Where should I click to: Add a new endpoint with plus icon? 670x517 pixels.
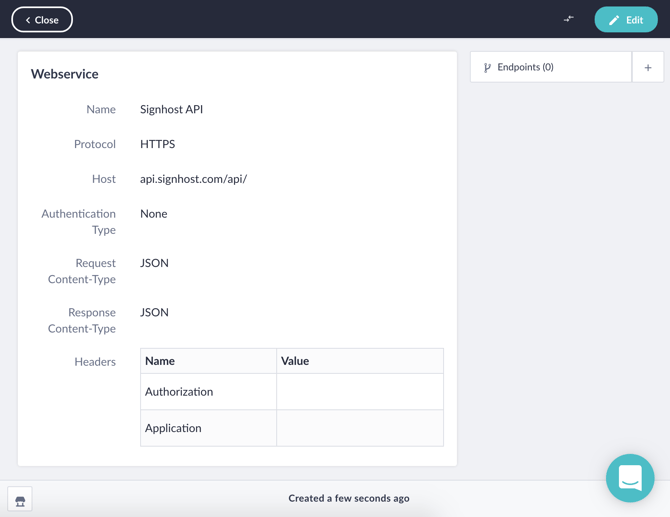pyautogui.click(x=648, y=67)
